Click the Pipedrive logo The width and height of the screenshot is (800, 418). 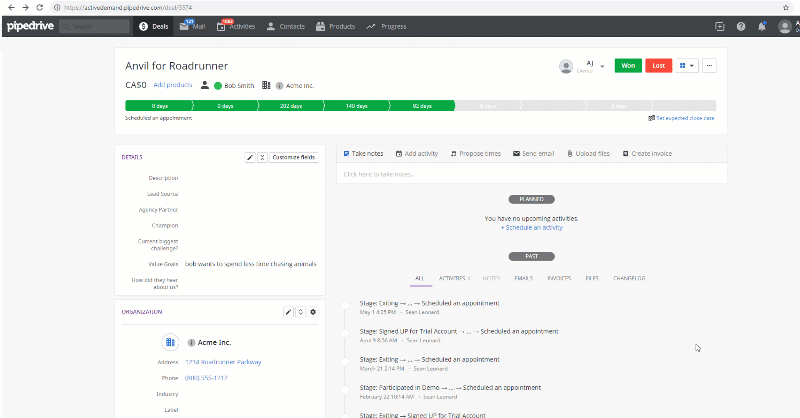(x=30, y=26)
